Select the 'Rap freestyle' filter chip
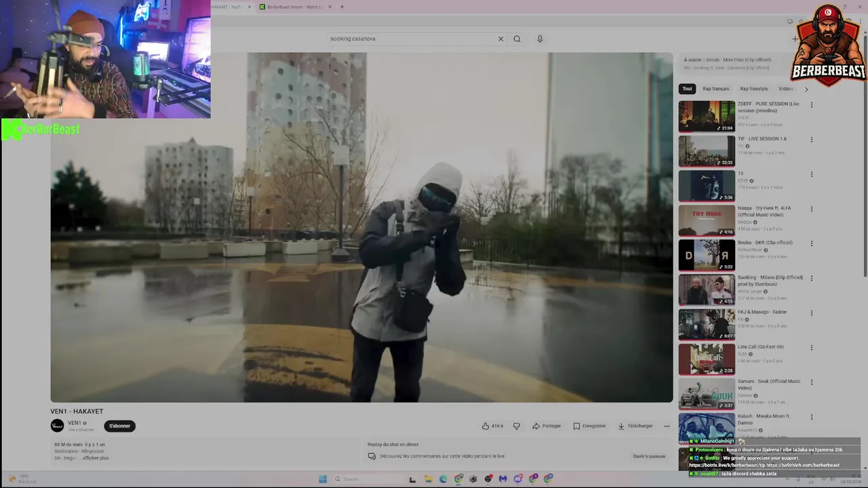The image size is (868, 488). pos(753,89)
